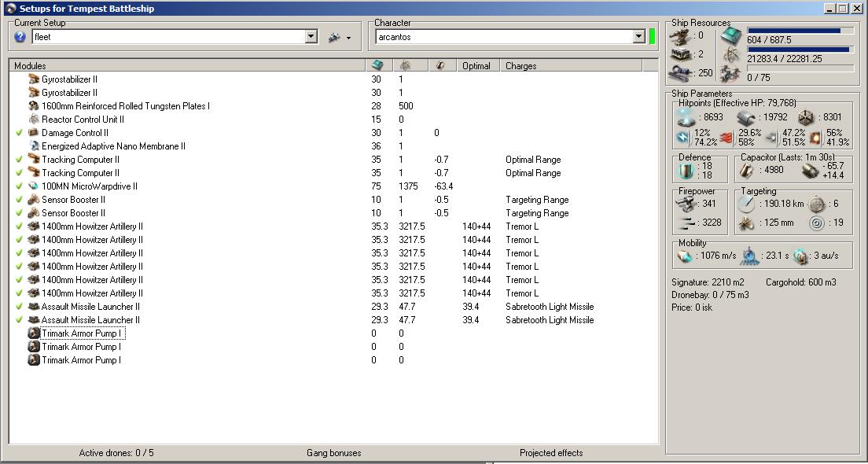Click the CPU column header icon
Screen dimensions: 868x464
[377, 65]
